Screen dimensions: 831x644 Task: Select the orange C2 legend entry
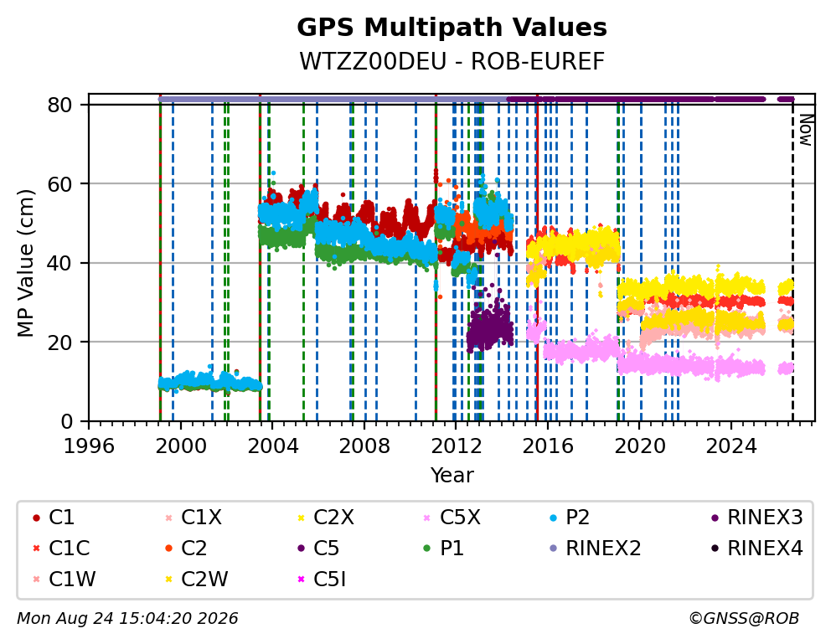pos(186,549)
